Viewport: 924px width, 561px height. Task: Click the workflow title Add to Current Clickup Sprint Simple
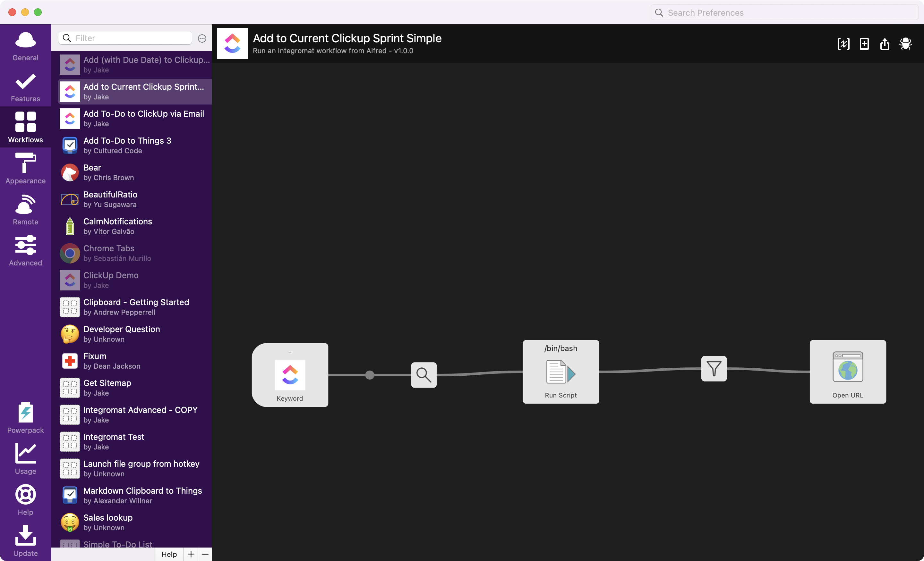pos(347,38)
